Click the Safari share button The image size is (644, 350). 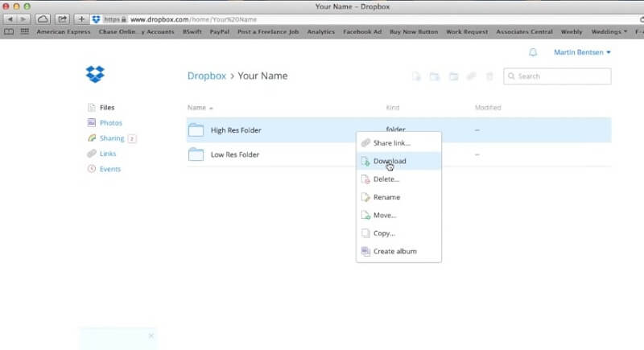click(62, 19)
